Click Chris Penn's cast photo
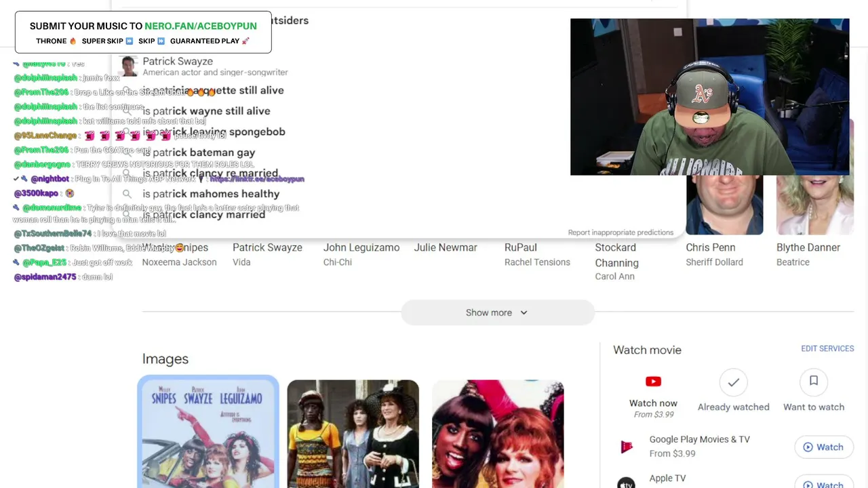The image size is (868, 488). pyautogui.click(x=724, y=205)
